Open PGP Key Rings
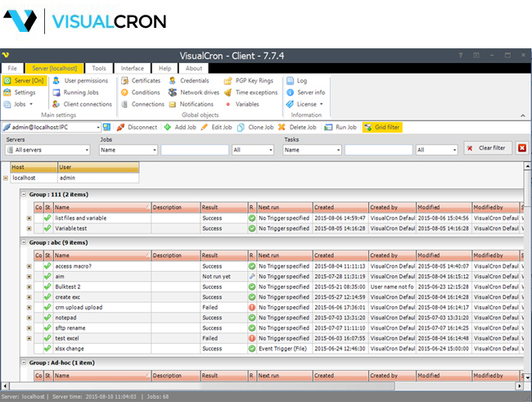 click(249, 81)
